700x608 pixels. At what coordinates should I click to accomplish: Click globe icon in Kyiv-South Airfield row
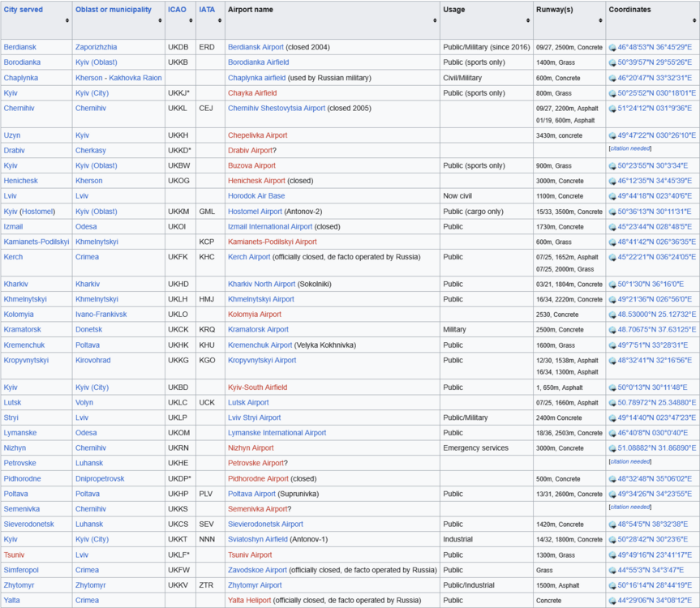pyautogui.click(x=612, y=388)
